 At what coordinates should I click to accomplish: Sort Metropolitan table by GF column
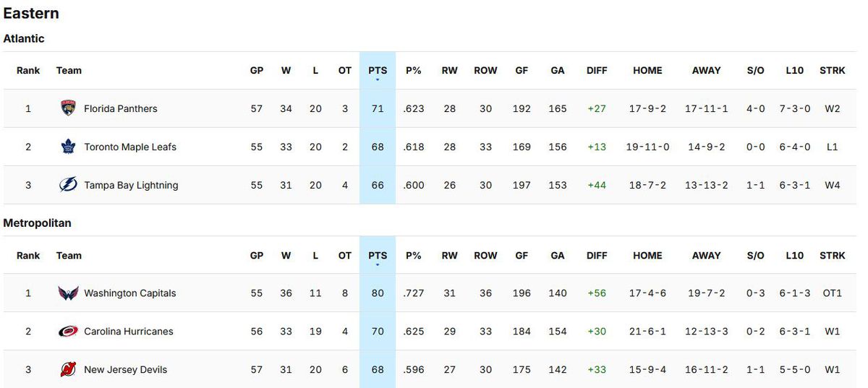(522, 256)
